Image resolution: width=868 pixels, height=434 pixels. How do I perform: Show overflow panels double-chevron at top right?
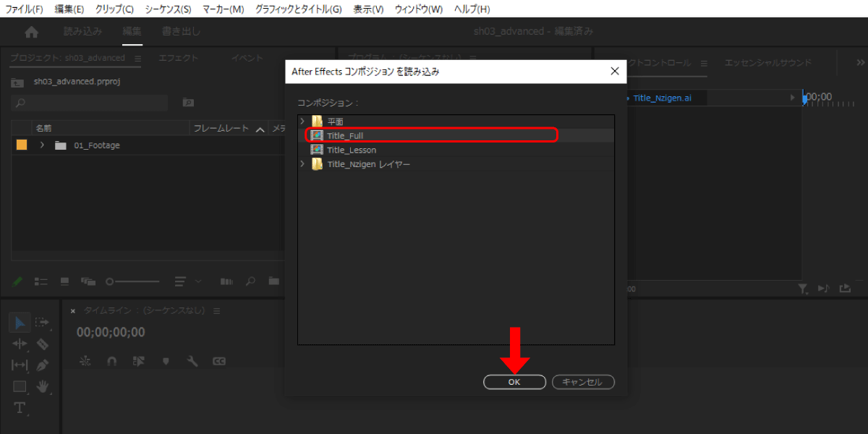coord(860,63)
